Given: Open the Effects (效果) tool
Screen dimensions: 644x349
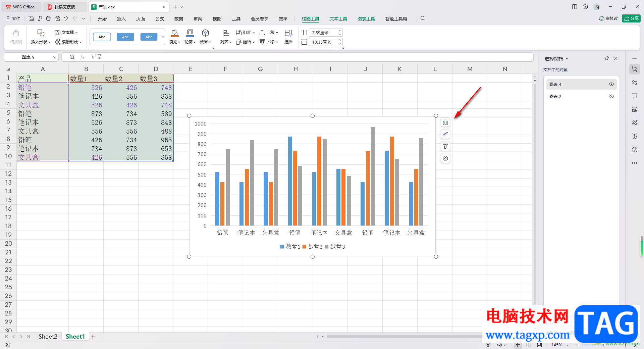Looking at the screenshot, I should (205, 33).
